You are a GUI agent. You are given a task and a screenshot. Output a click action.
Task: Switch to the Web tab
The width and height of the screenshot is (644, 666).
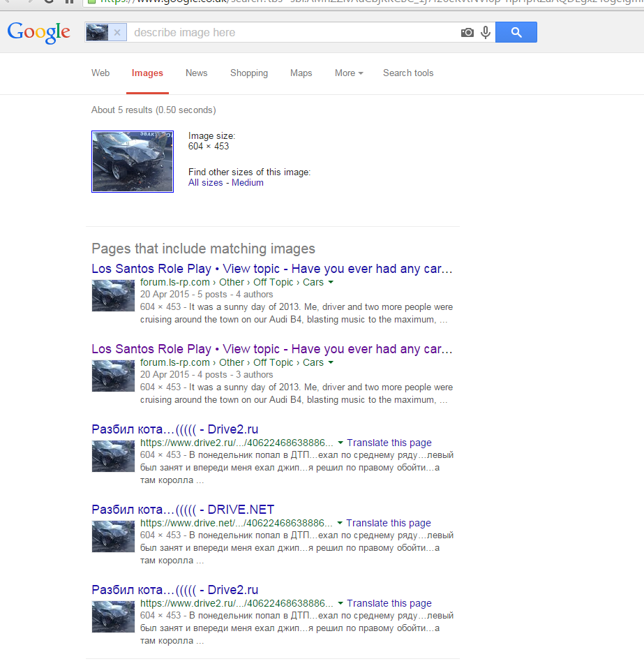(x=100, y=73)
